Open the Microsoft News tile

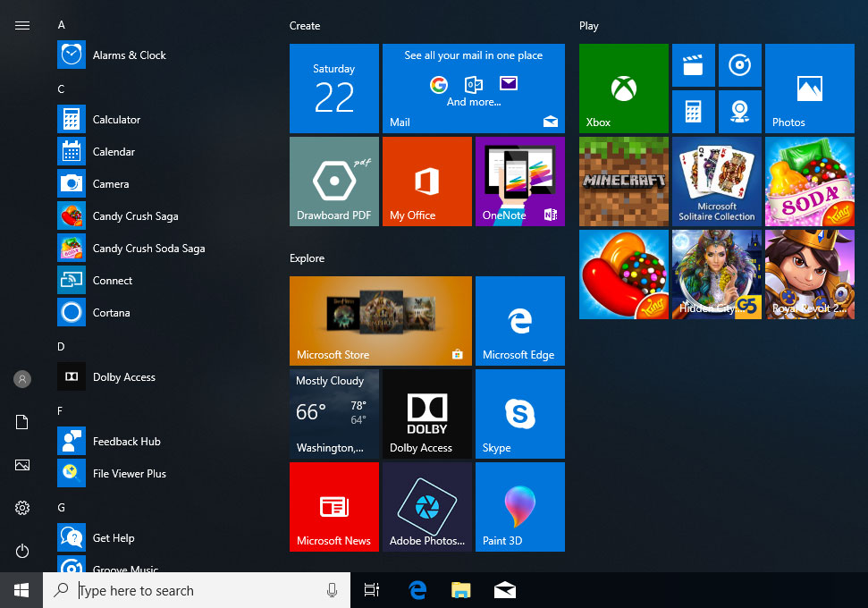coord(334,507)
